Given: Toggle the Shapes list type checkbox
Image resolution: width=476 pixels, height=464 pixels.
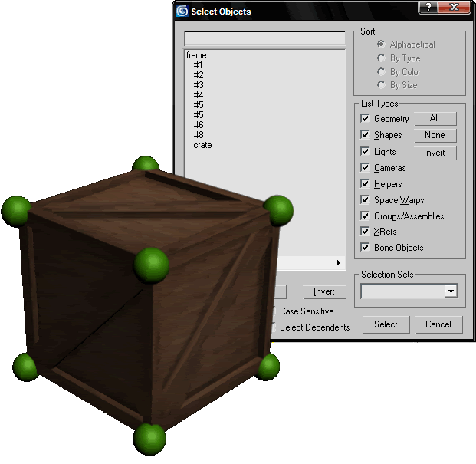Looking at the screenshot, I should (x=365, y=134).
